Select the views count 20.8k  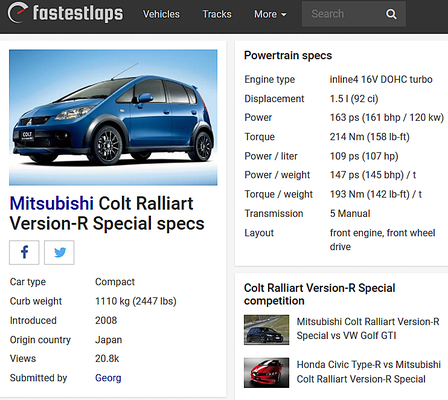point(107,359)
